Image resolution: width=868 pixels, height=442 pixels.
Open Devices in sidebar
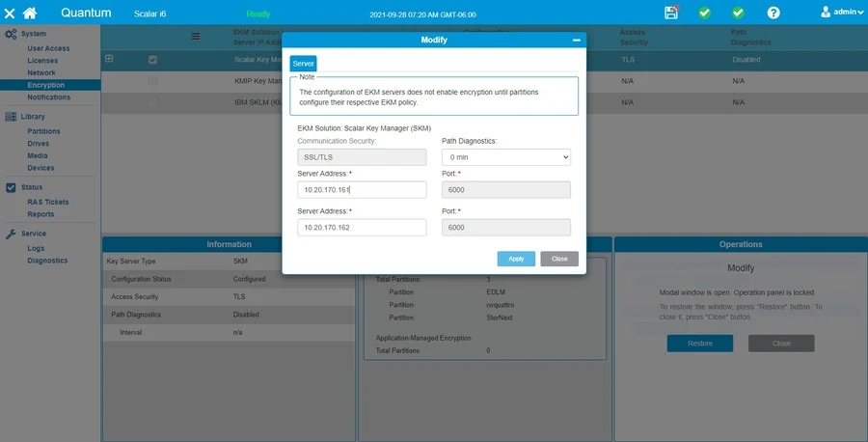41,168
